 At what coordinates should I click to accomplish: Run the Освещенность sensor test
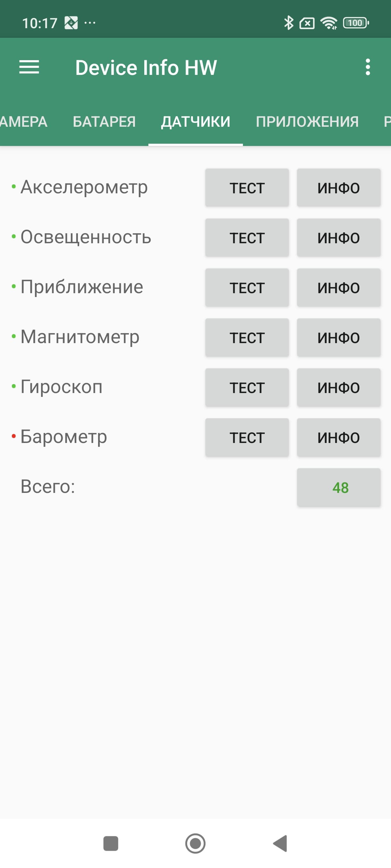[247, 237]
